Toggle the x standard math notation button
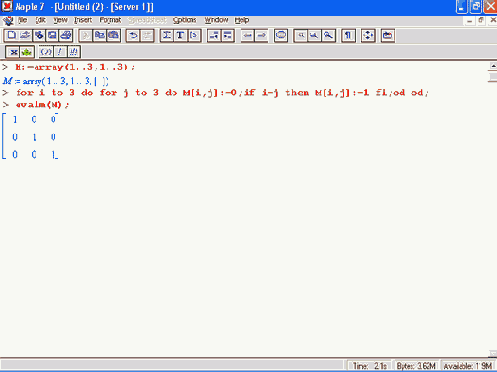Screen dimensions: 497x372 [x=13, y=52]
